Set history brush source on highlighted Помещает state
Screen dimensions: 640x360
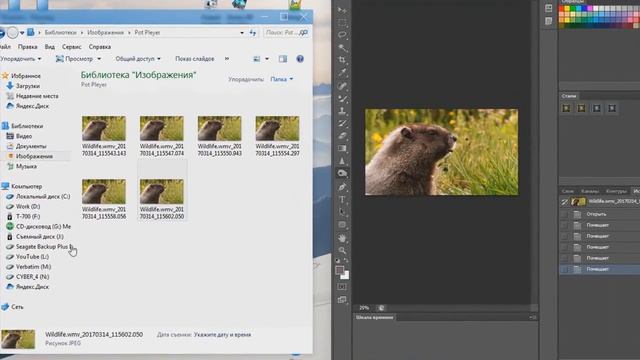[564, 269]
